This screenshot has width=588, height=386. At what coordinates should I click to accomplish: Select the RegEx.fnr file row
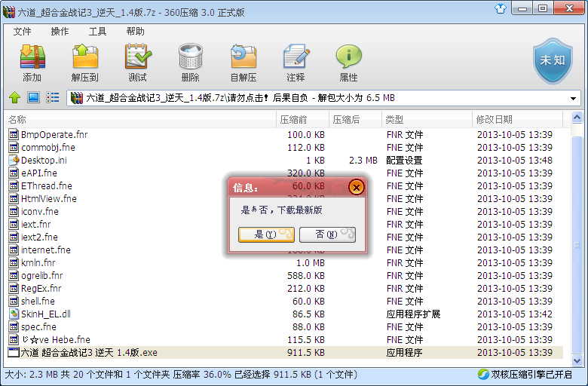[x=285, y=288]
